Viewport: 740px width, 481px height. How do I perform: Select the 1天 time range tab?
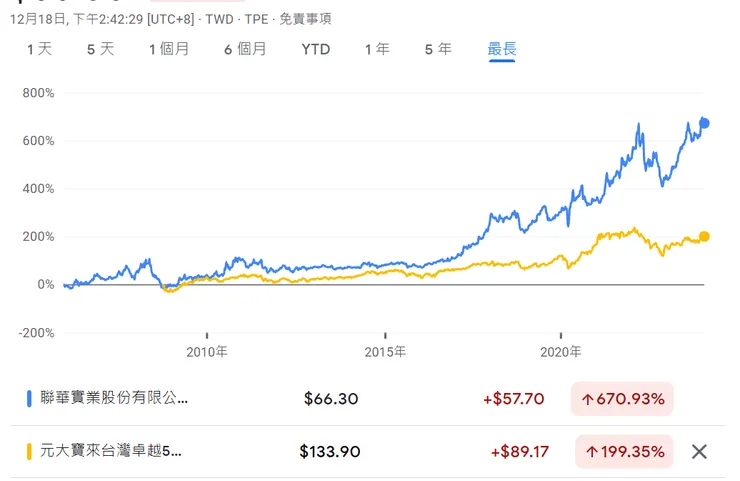click(39, 49)
